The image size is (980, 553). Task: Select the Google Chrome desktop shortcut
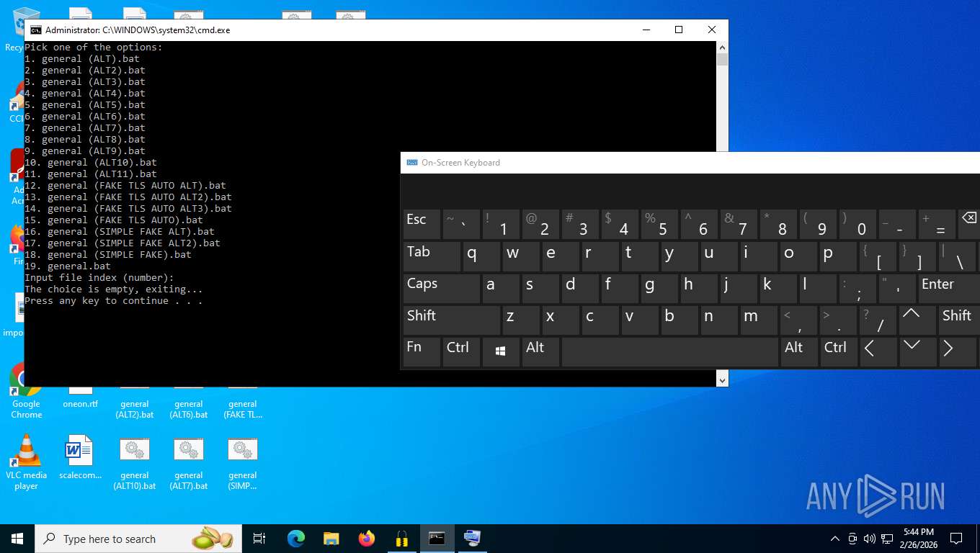click(x=27, y=392)
